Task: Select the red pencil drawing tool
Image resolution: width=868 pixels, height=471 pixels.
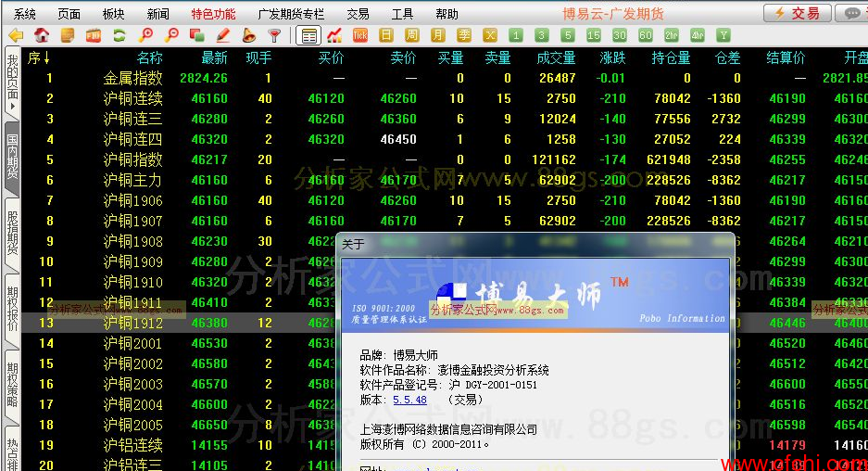Action: 223,35
